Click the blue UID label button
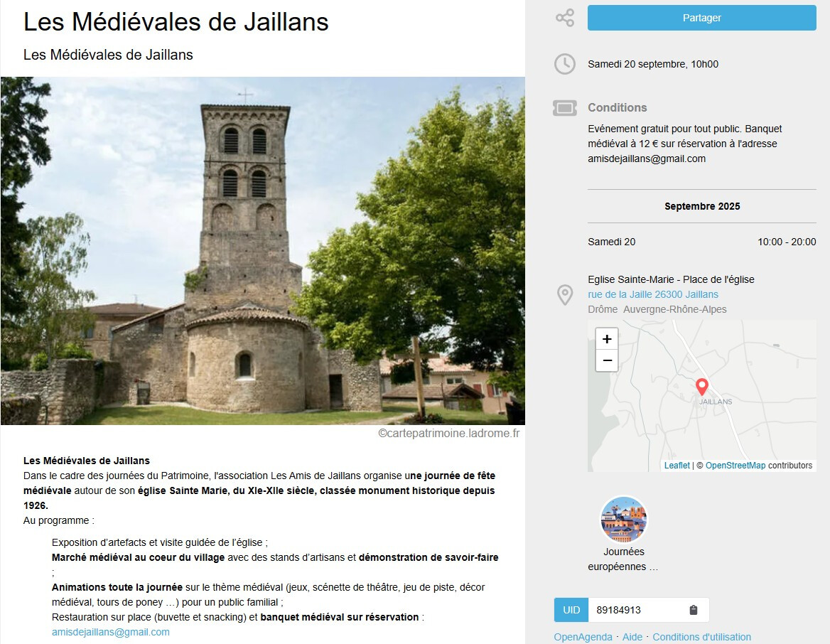This screenshot has height=644, width=830. pyautogui.click(x=571, y=610)
